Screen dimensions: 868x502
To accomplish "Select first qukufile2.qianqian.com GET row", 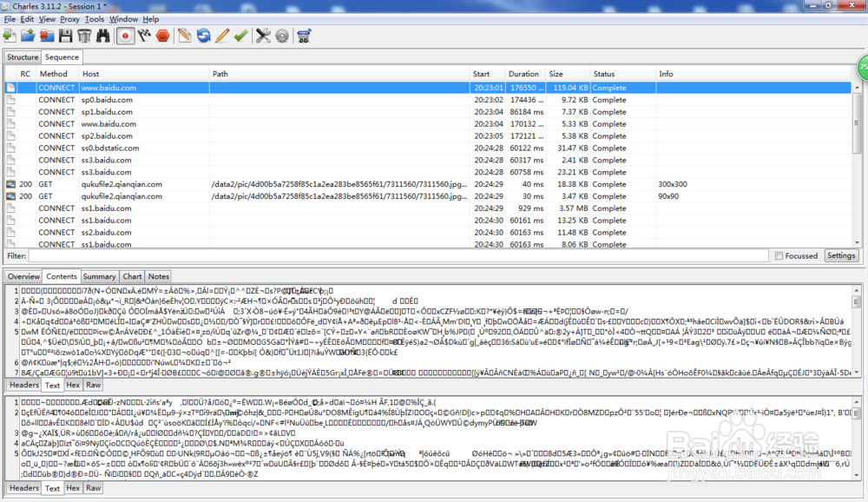I will coord(427,184).
